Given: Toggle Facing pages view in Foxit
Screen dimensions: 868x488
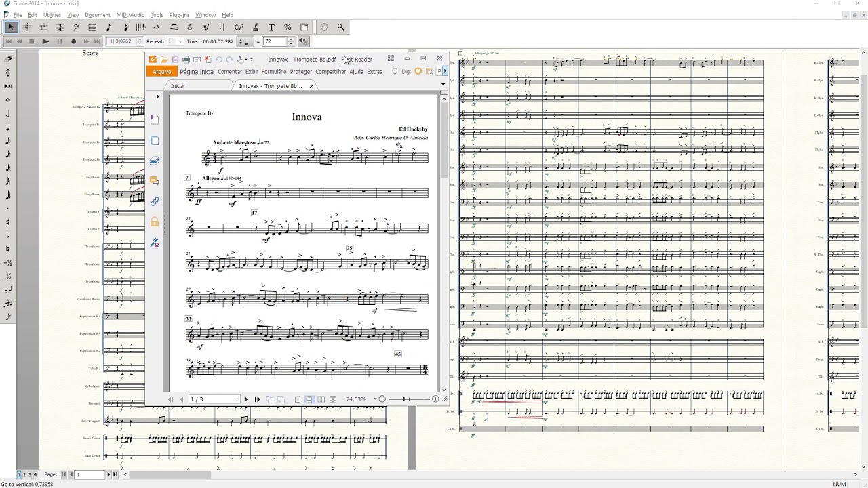Looking at the screenshot, I should [x=321, y=399].
